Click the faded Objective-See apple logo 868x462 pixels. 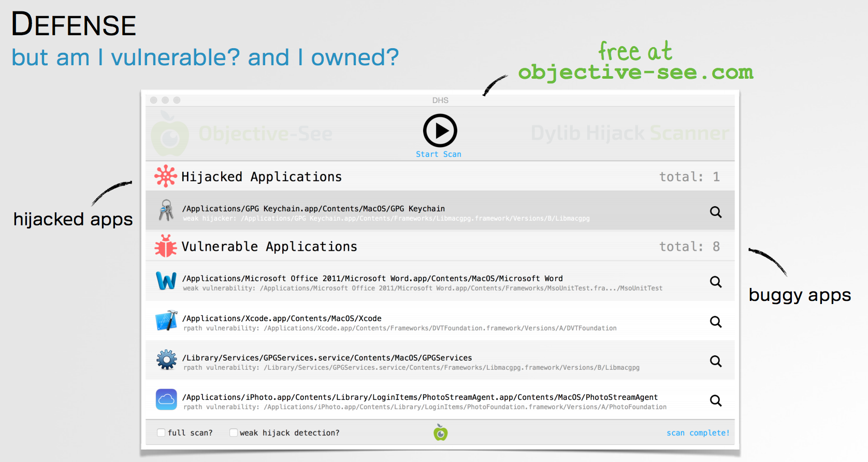[169, 134]
